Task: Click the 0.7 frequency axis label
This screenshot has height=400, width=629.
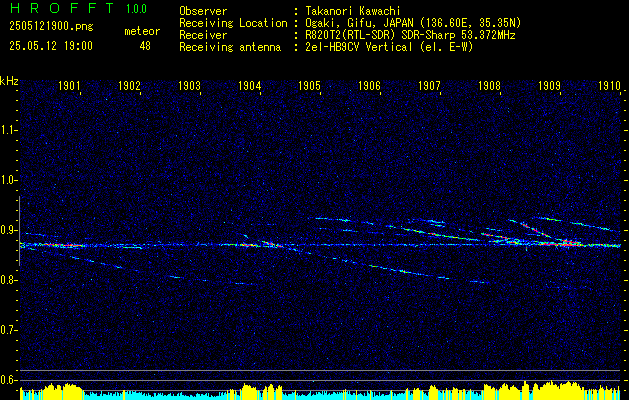Action: click(x=8, y=330)
